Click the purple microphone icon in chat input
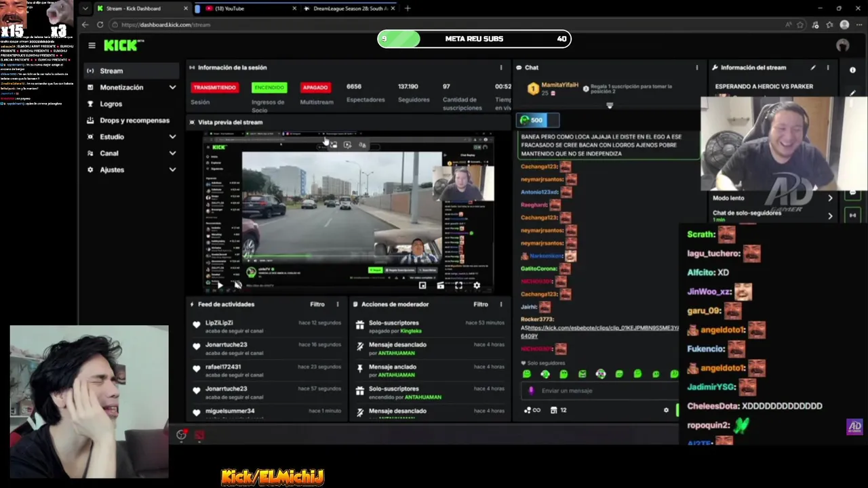Image resolution: width=868 pixels, height=488 pixels. [x=531, y=390]
